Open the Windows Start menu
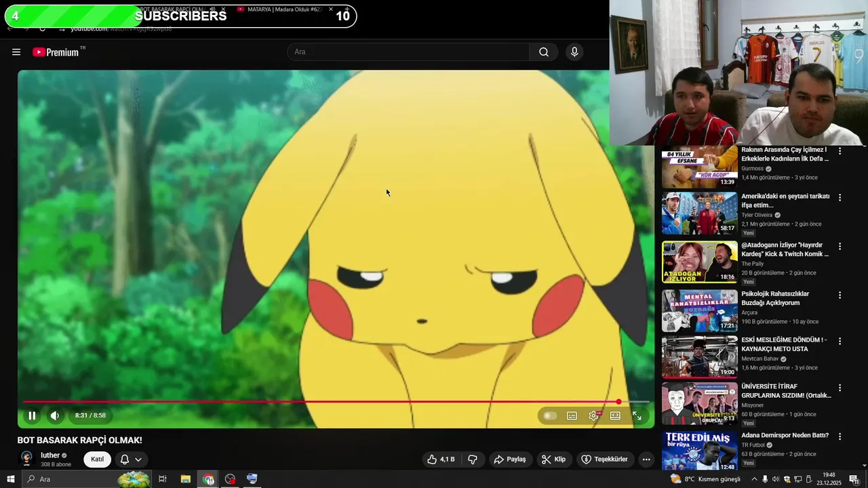 click(10, 479)
